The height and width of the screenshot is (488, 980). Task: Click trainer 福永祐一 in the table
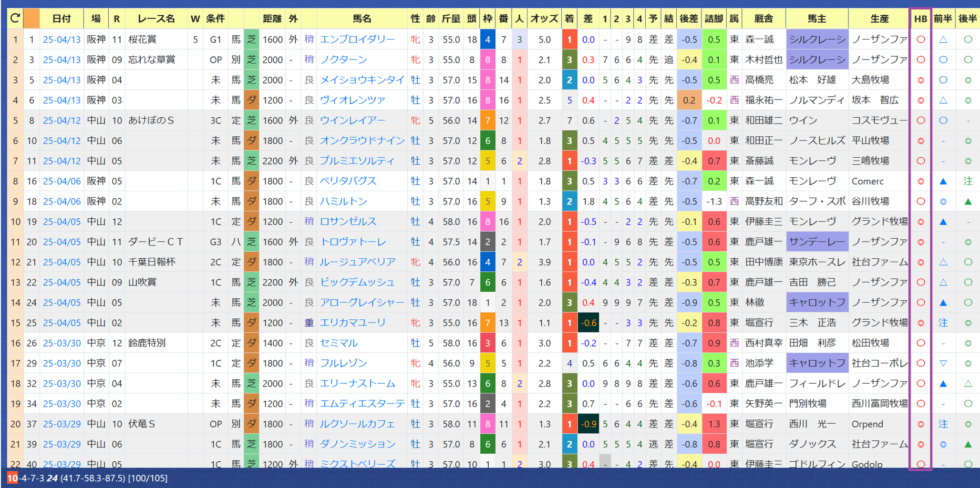pyautogui.click(x=764, y=100)
